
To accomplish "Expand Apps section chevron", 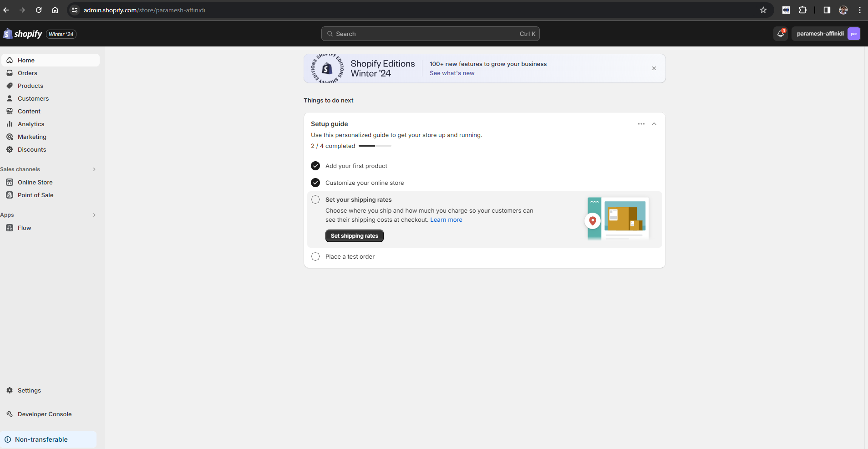I will tap(94, 215).
